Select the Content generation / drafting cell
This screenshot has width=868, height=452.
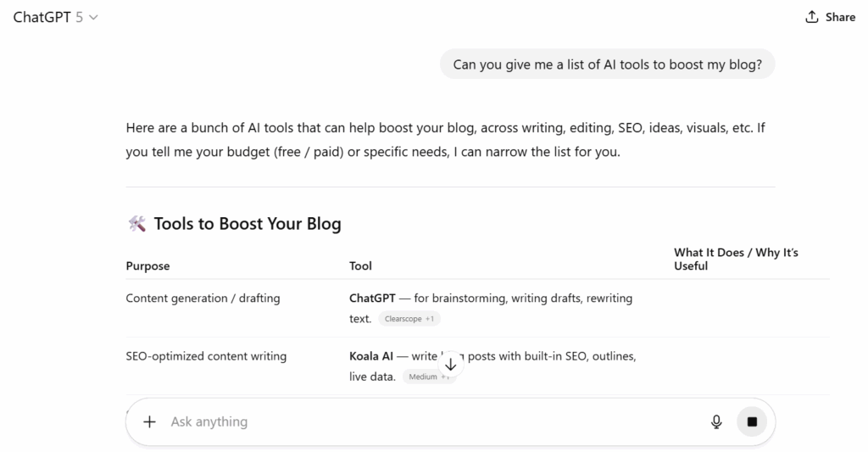coord(203,299)
